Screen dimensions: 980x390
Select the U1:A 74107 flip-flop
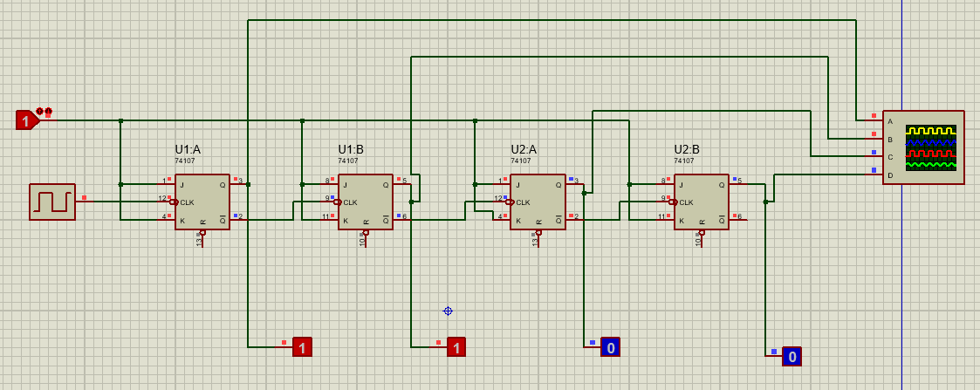pyautogui.click(x=202, y=202)
